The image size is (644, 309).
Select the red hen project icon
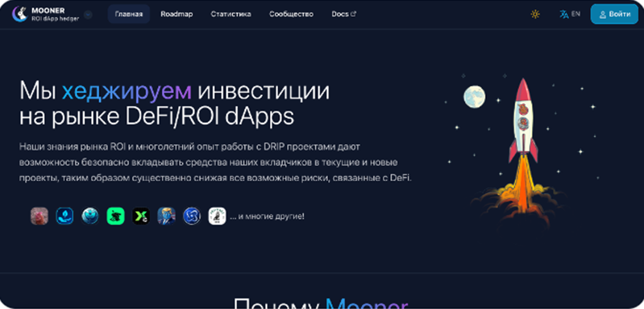point(39,216)
